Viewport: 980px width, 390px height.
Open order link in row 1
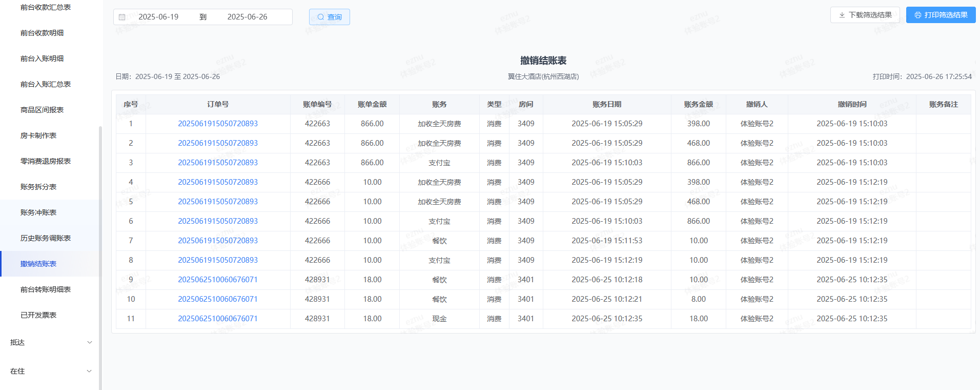(218, 124)
